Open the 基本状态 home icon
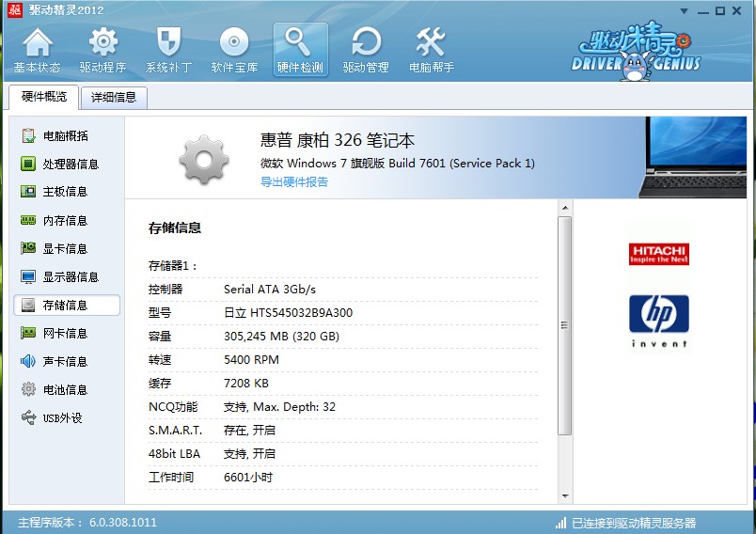756x534 pixels. tap(37, 42)
